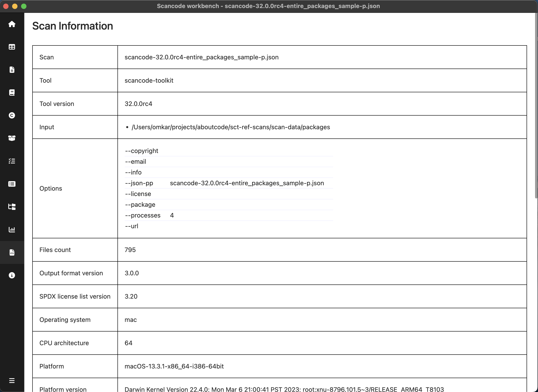Open the Package explorer box icon
Screen dimensions: 538x392
[x=12, y=138]
